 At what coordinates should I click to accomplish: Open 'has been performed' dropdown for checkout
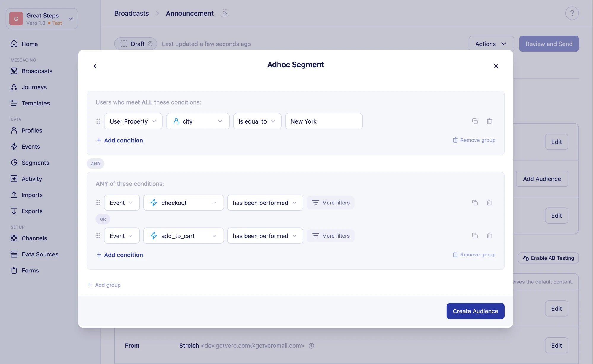[x=265, y=203]
